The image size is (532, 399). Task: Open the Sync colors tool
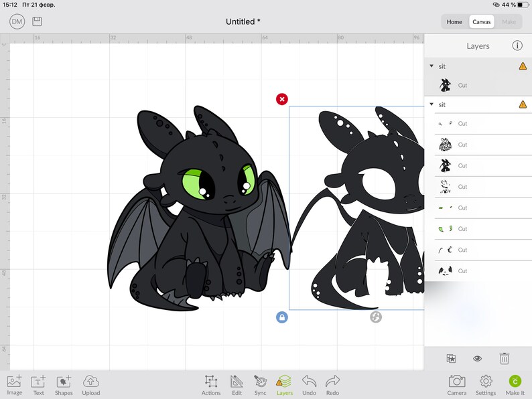tap(260, 385)
